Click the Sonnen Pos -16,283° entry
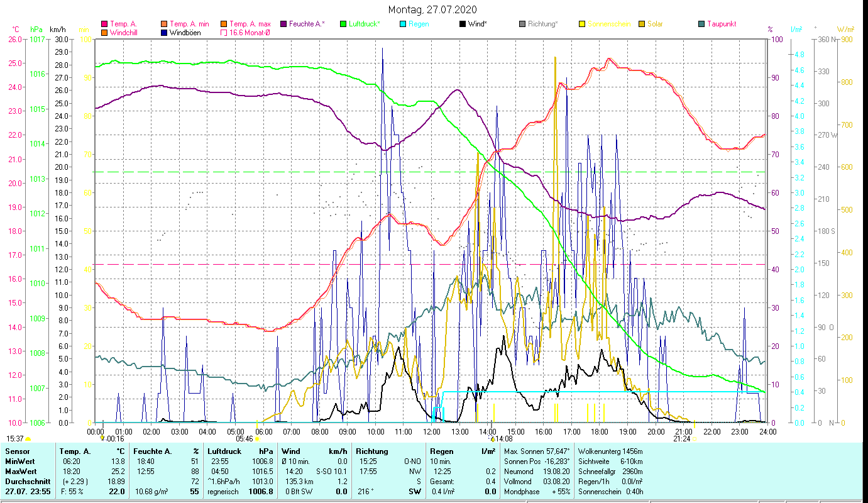868x503 pixels. [x=537, y=462]
